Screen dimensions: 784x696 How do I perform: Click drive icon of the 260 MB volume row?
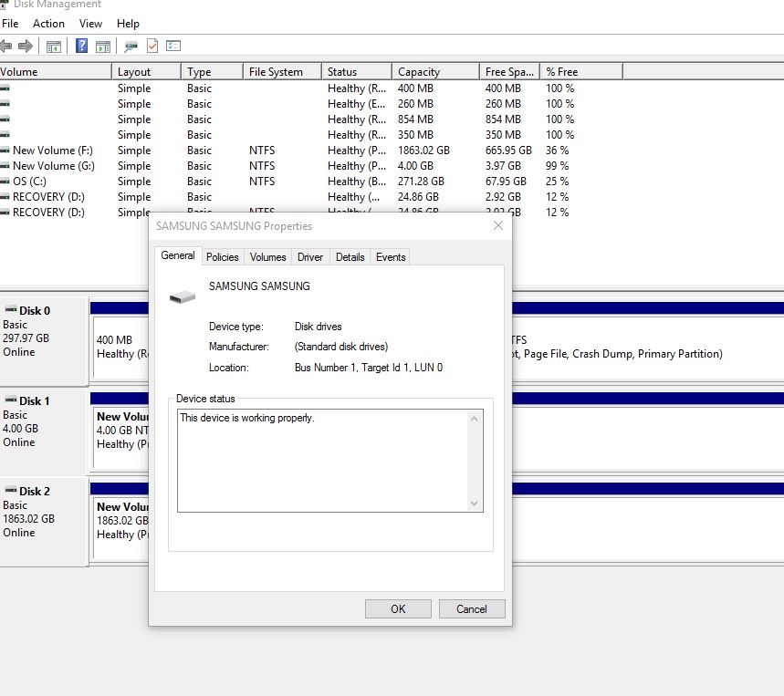coord(5,104)
